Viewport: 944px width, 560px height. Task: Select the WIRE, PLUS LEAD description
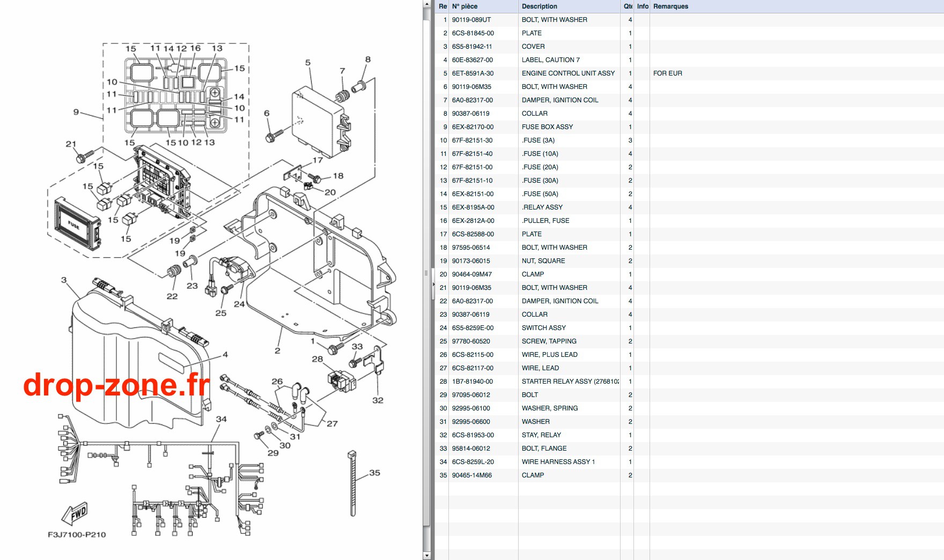pos(550,355)
